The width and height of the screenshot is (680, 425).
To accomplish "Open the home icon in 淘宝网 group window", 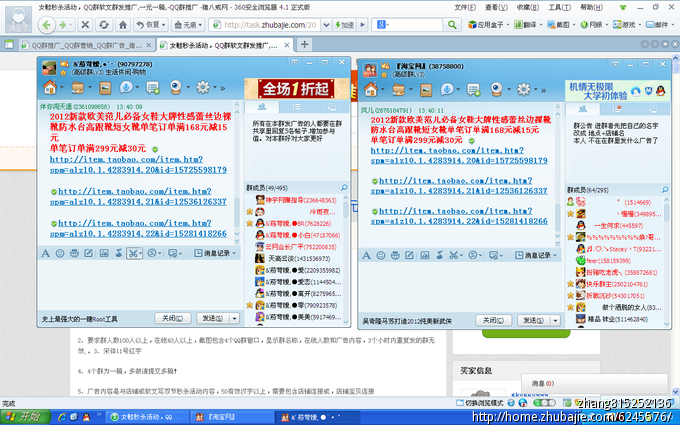I will [x=371, y=90].
